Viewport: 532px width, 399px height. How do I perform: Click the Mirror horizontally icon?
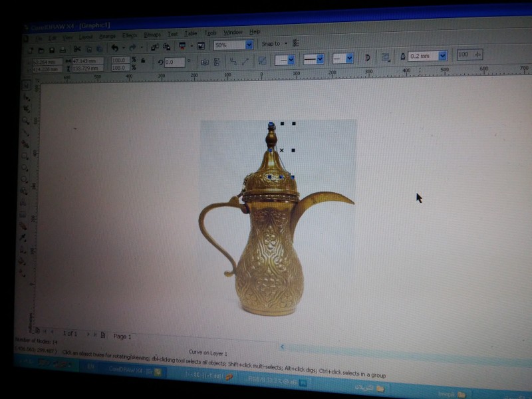coord(205,62)
